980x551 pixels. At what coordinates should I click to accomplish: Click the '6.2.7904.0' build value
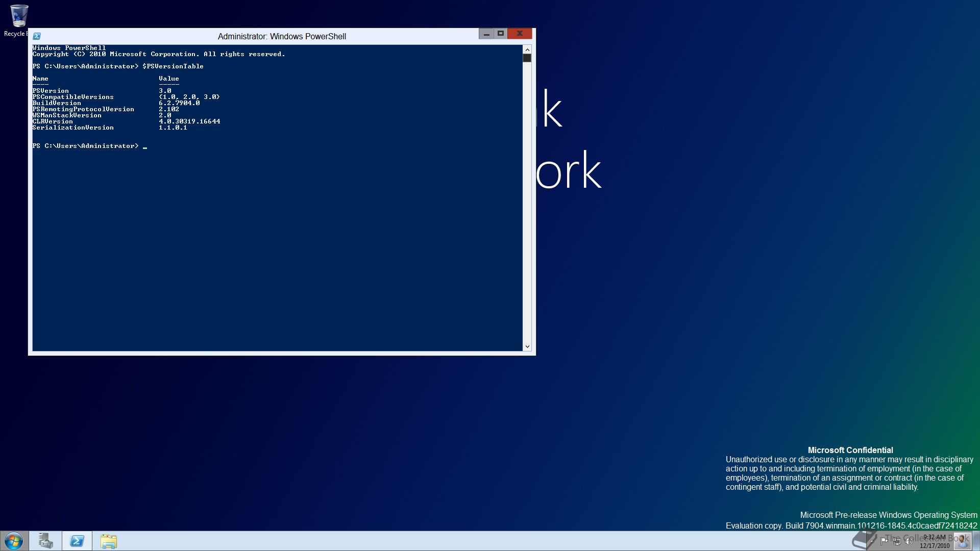click(179, 103)
